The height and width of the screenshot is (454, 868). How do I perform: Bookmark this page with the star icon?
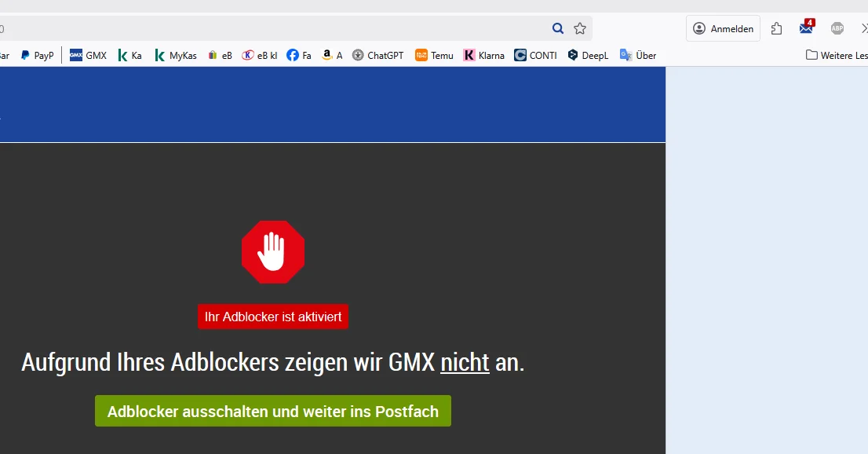tap(580, 28)
